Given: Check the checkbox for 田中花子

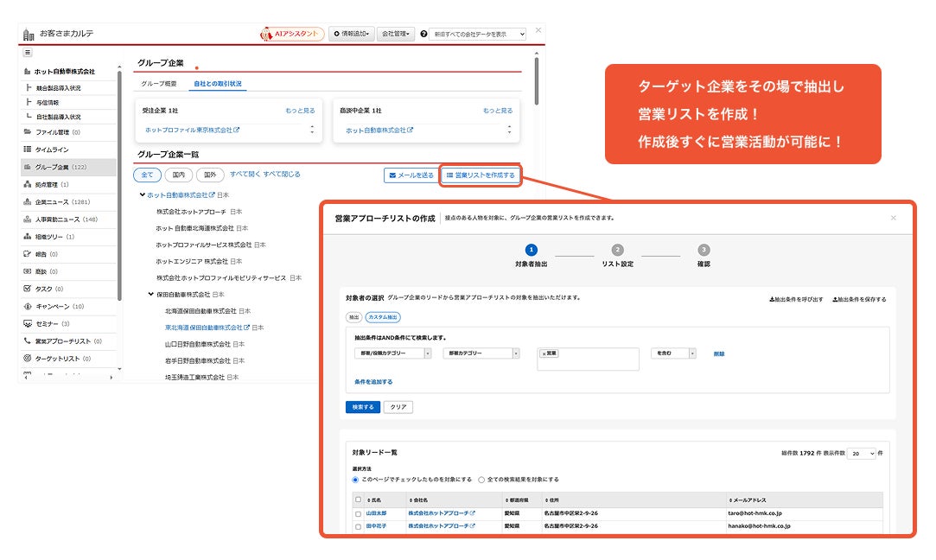Looking at the screenshot, I should pos(358,526).
